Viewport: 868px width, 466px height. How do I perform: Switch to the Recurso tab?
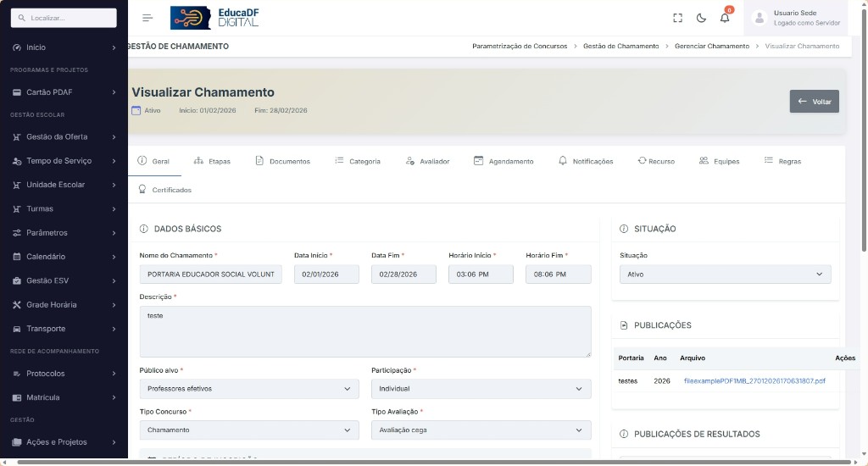click(x=656, y=161)
